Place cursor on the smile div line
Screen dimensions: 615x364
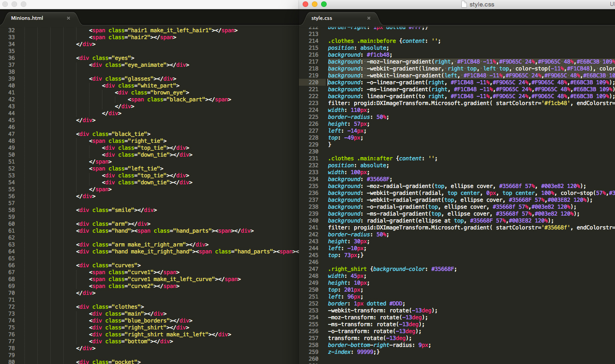pos(113,210)
